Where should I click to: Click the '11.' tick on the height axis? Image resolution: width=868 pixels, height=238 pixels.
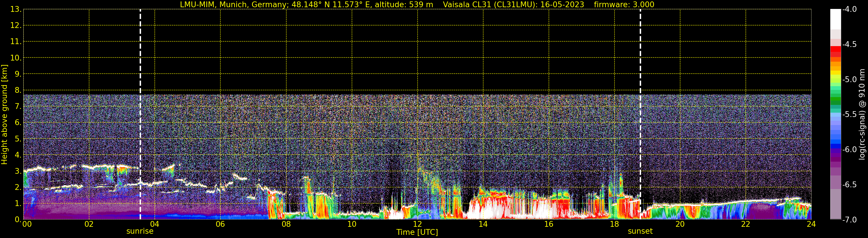(x=16, y=41)
